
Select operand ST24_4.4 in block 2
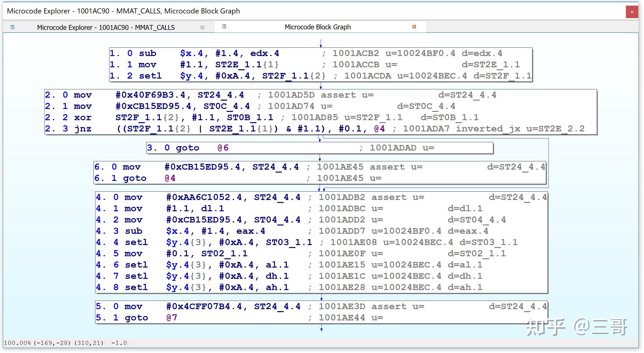[x=220, y=94]
